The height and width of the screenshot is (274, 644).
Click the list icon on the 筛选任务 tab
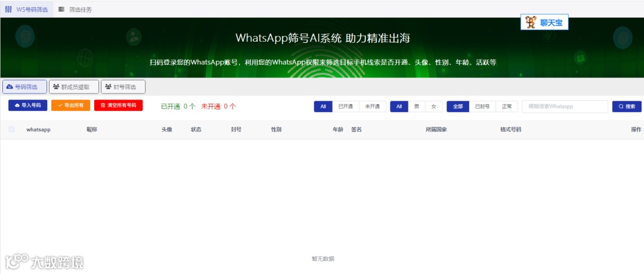[x=61, y=10]
